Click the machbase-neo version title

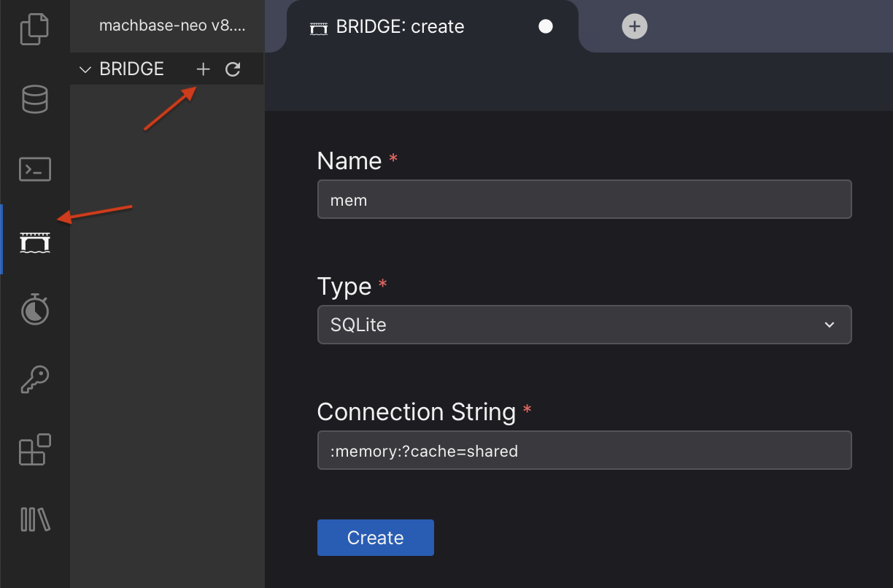[x=172, y=26]
